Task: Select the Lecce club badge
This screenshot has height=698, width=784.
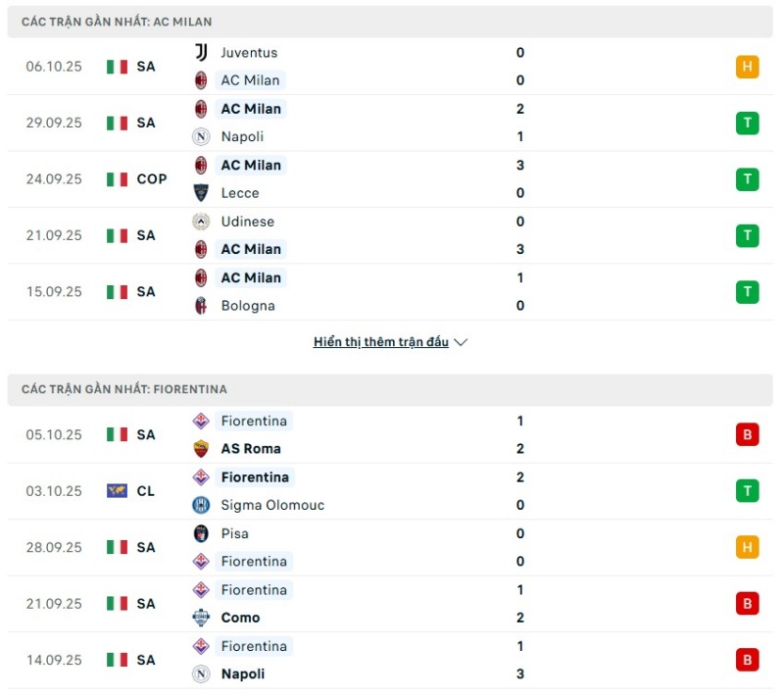Action: (200, 193)
